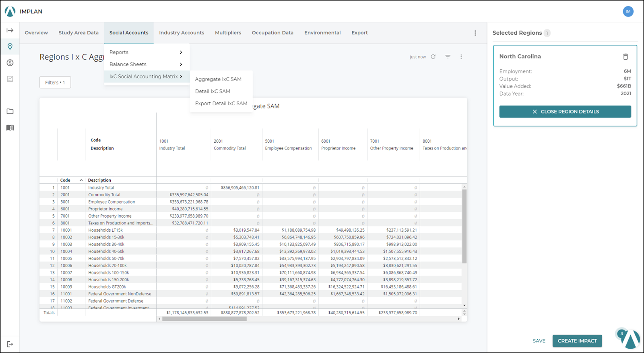644x353 pixels.
Task: Select Export Detail IxC SAM option
Action: [x=221, y=103]
